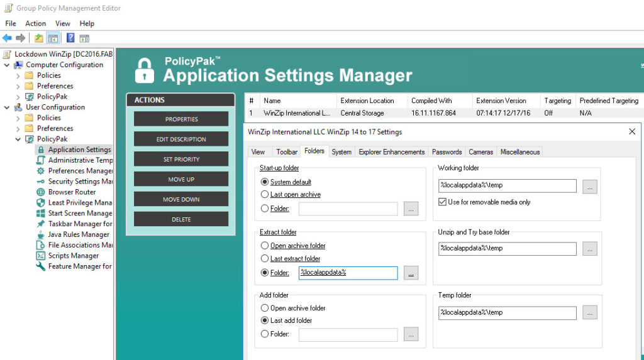The image size is (644, 360).
Task: Open the Help toolbar icon
Action: (70, 38)
